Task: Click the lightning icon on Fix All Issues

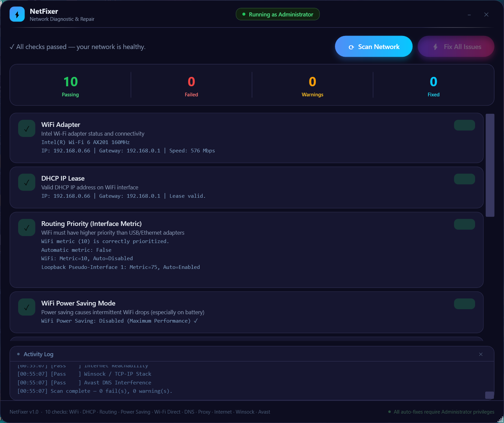Action: (435, 47)
